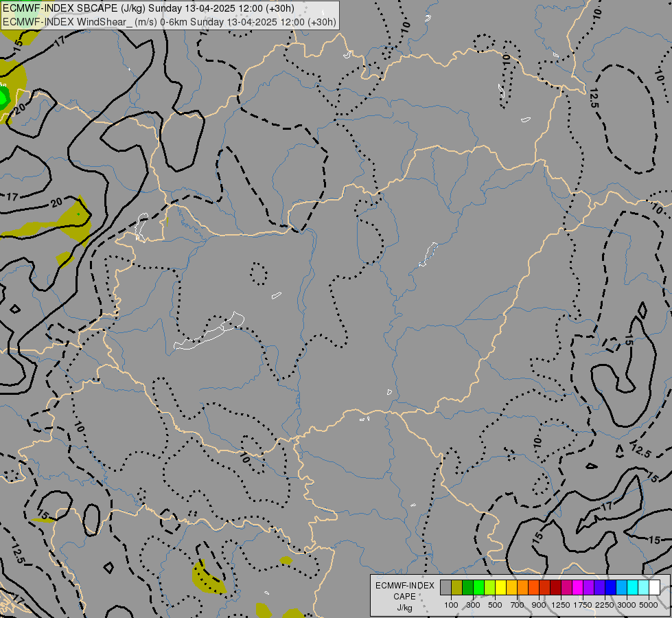This screenshot has height=618, width=672.
Task: Click the olive swatch in the CAPE legend
Action: click(x=457, y=587)
